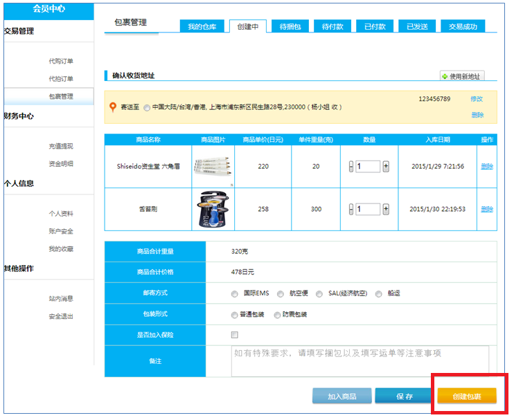The width and height of the screenshot is (514, 420).
Task: Click the 加入商品 button
Action: pos(342,396)
